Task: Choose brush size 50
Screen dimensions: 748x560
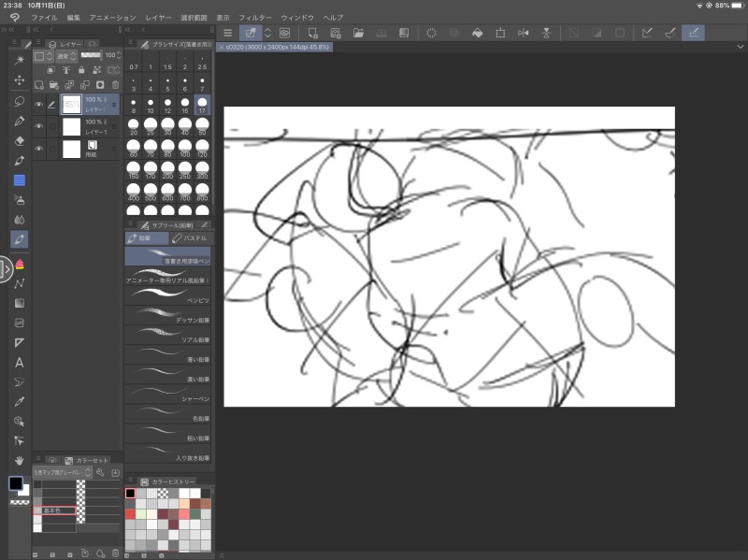Action: [202, 127]
